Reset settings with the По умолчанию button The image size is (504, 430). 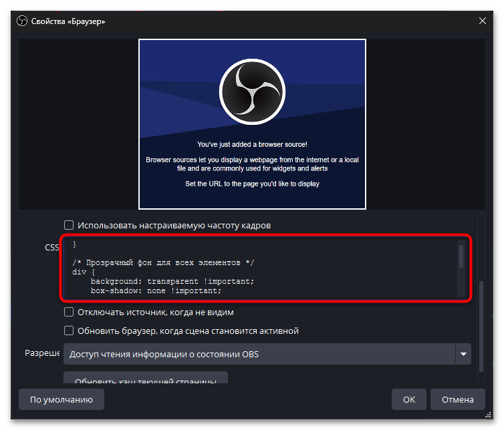(x=61, y=399)
